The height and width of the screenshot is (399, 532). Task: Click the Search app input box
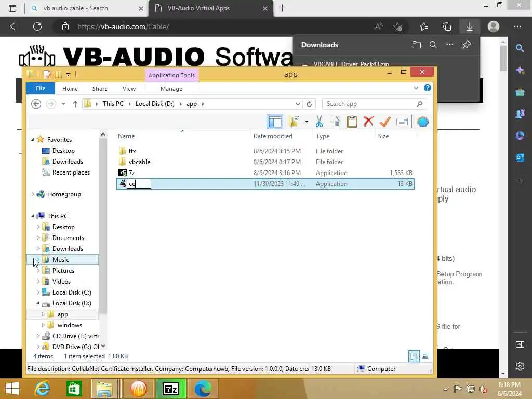pos(370,104)
